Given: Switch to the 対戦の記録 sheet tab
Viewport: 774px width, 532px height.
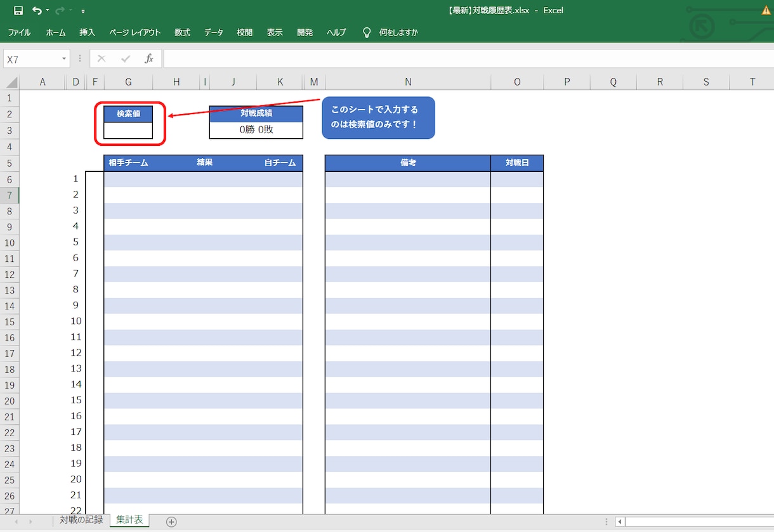Looking at the screenshot, I should coord(81,521).
